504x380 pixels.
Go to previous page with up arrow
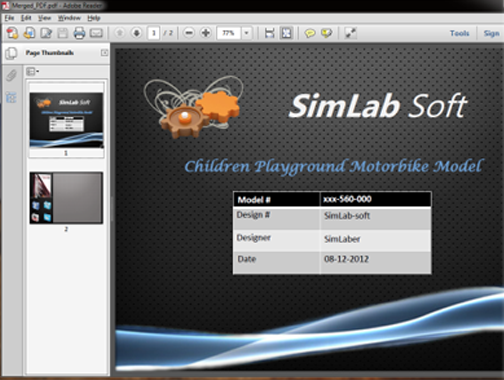tap(120, 33)
